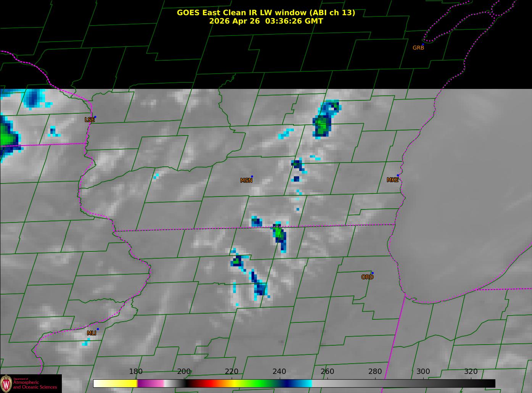Screen dimensions: 532x393
Task: Click the Atmospheric and Oceanic Sciences logo
Action: pos(31,383)
